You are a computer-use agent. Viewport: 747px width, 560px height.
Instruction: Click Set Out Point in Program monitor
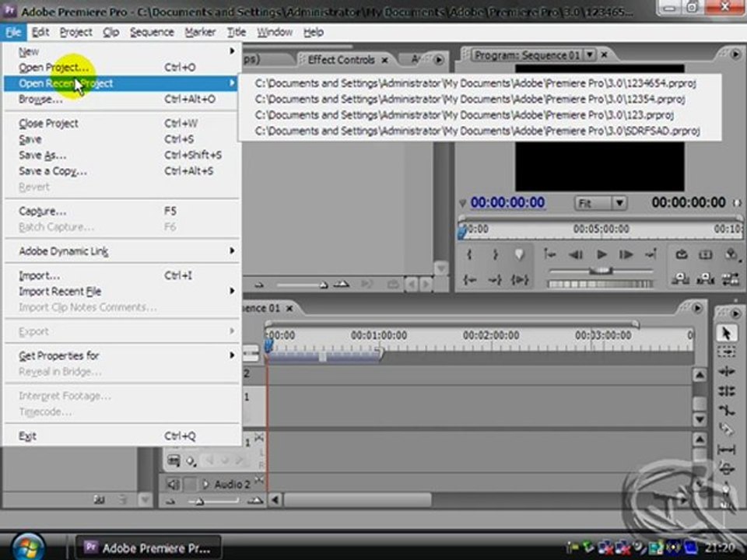(x=495, y=255)
